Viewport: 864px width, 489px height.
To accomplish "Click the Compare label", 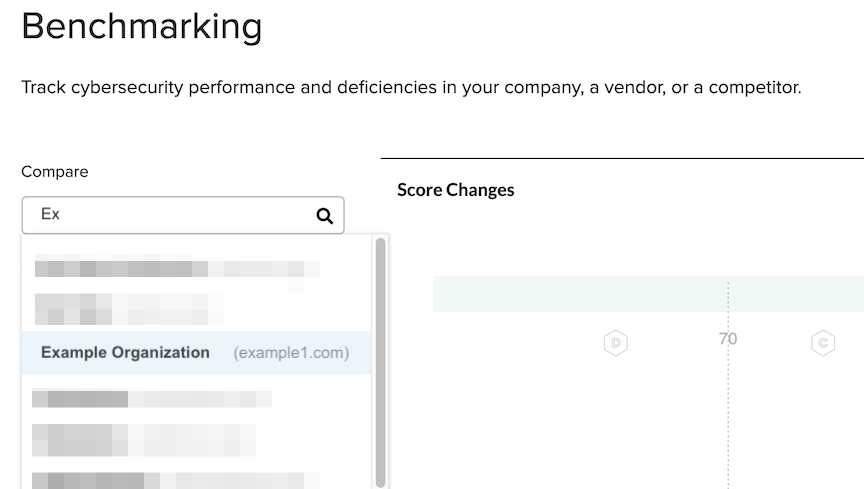I will coord(55,171).
